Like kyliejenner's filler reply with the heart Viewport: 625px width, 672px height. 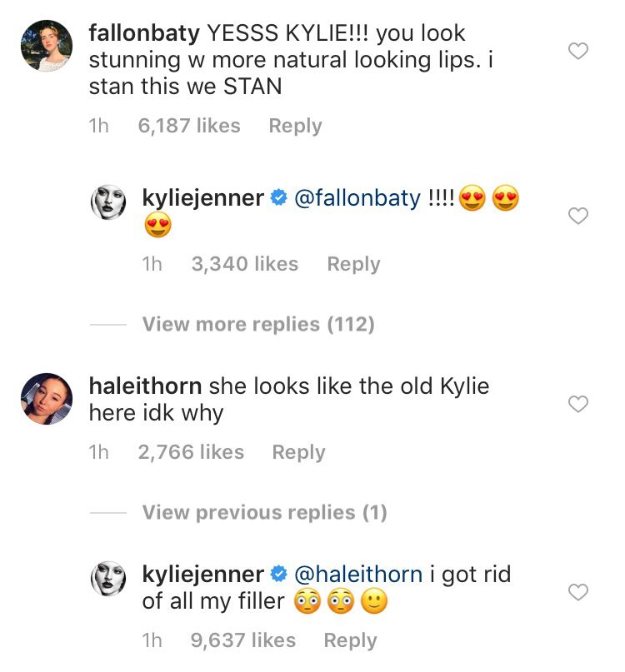pos(577,592)
